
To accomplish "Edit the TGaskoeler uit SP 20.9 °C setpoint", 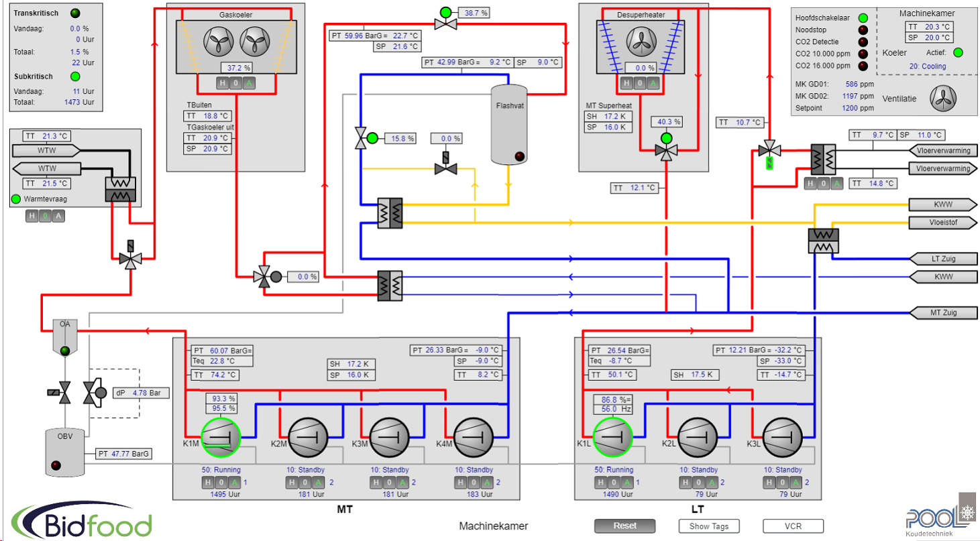I will (209, 149).
